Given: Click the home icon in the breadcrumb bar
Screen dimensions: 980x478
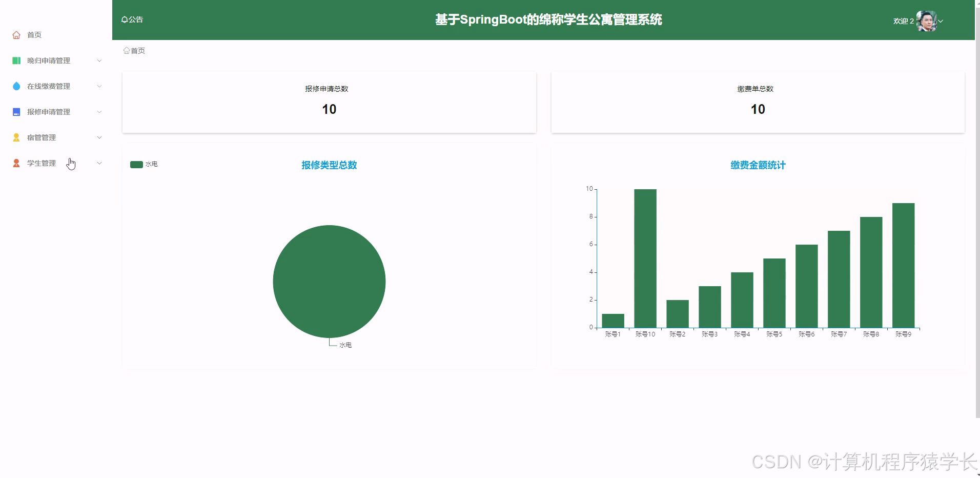Looking at the screenshot, I should click(126, 50).
